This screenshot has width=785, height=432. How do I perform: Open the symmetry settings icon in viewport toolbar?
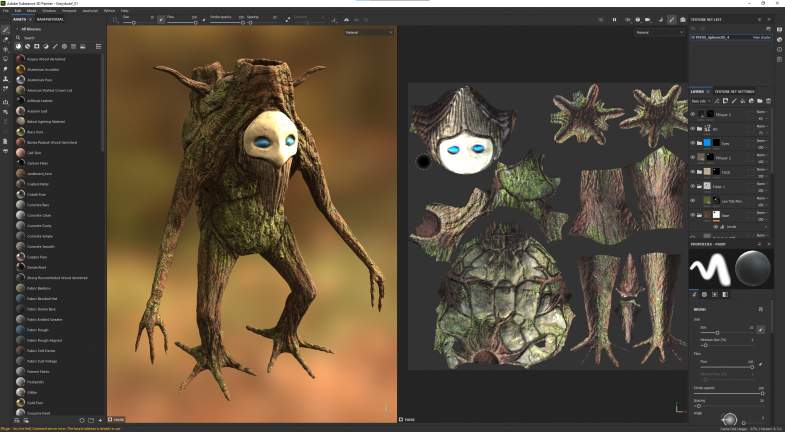pos(628,20)
